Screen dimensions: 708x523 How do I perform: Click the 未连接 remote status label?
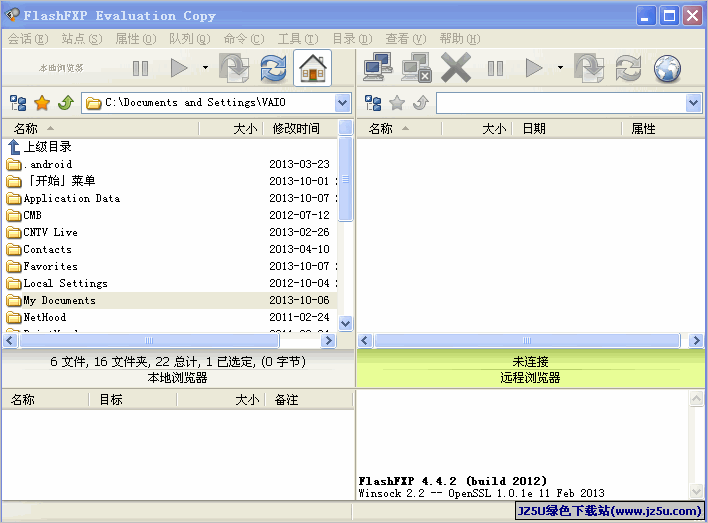pyautogui.click(x=530, y=361)
